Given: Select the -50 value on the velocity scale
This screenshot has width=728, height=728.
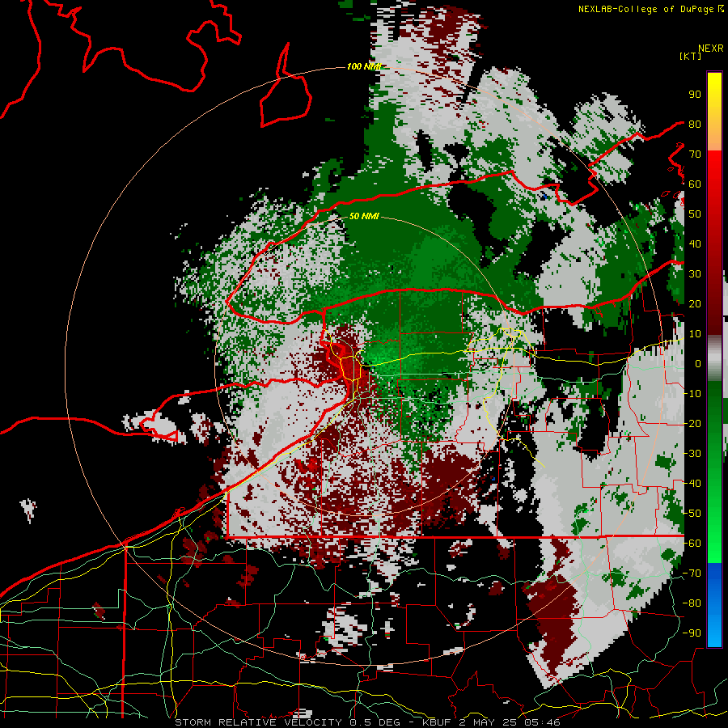Looking at the screenshot, I should pos(692,514).
